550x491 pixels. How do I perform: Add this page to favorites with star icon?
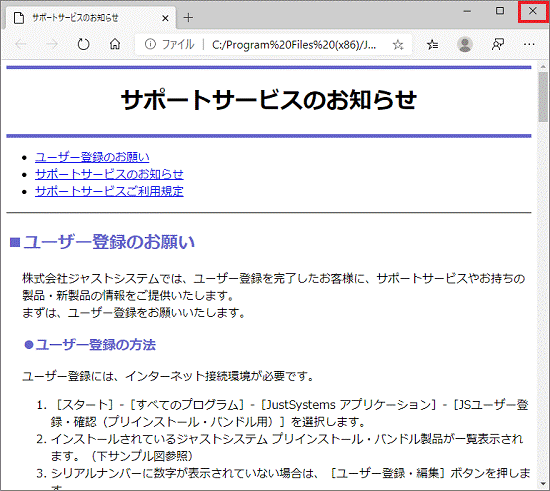398,45
